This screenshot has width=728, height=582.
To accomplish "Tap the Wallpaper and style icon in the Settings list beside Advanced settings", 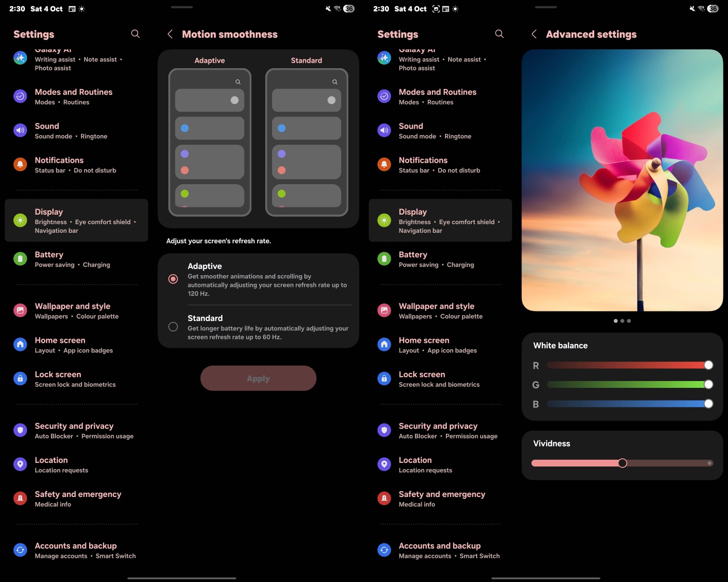I will [x=384, y=311].
